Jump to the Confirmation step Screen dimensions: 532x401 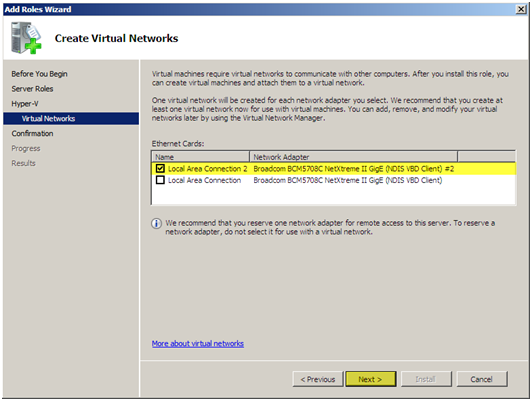click(x=32, y=133)
